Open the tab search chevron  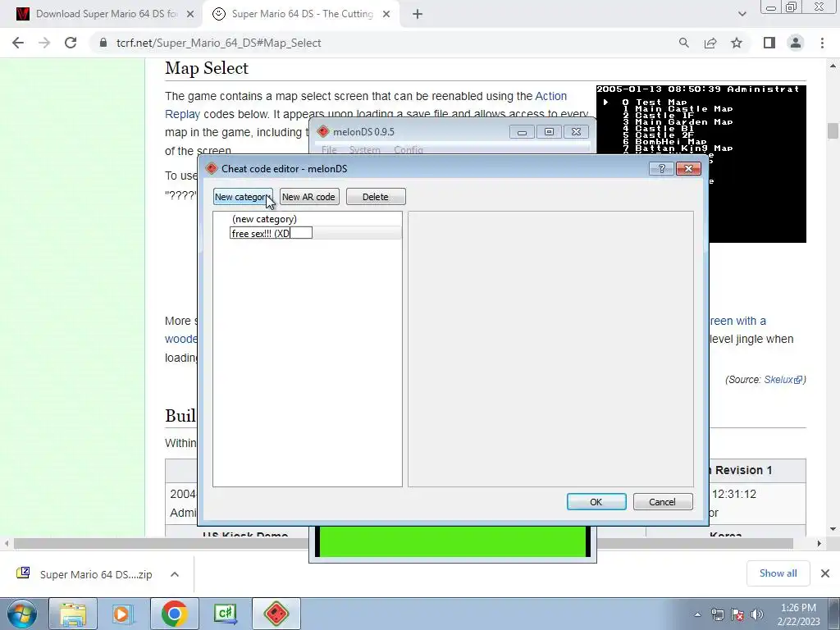click(742, 14)
